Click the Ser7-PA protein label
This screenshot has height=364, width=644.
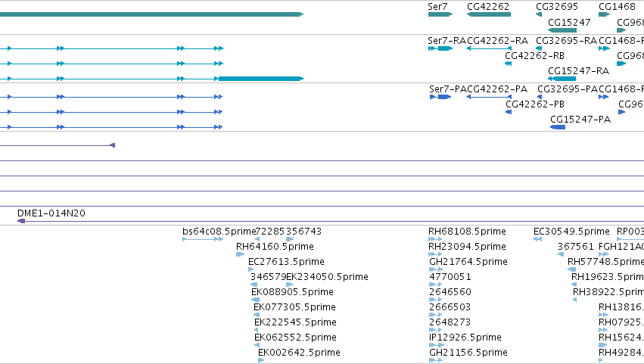[x=448, y=89]
